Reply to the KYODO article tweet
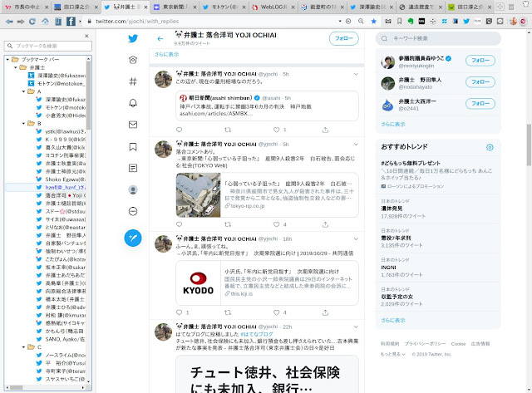532x393 pixels. point(180,312)
